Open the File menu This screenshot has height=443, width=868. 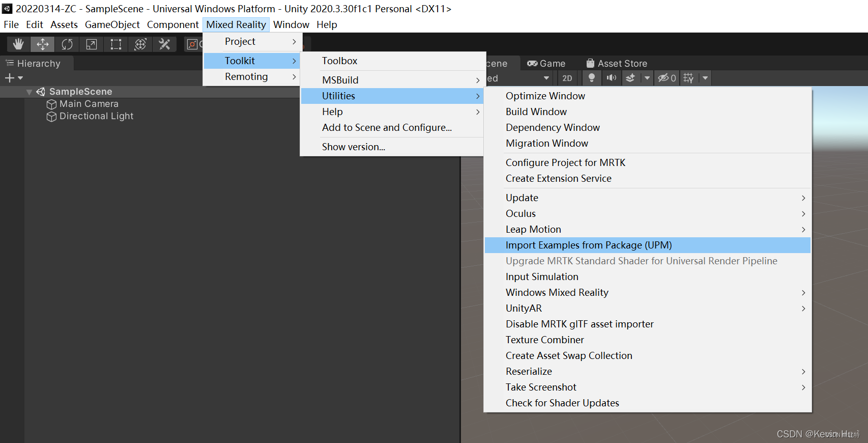[x=11, y=24]
